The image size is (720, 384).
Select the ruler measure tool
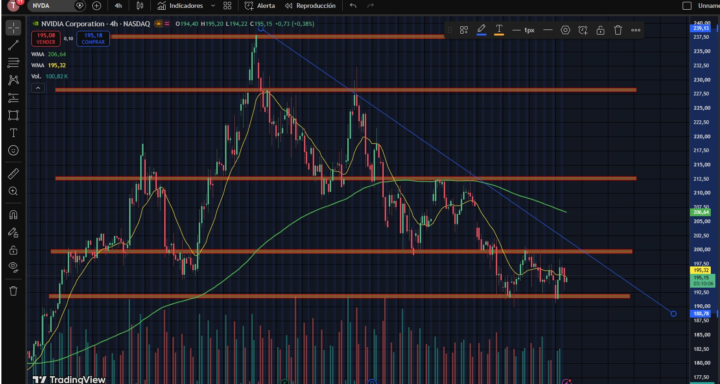13,173
